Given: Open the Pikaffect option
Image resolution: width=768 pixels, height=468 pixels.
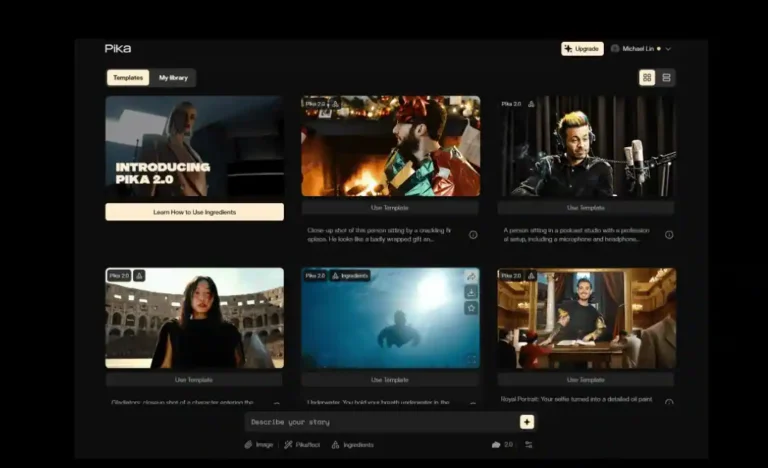Looking at the screenshot, I should tap(302, 444).
